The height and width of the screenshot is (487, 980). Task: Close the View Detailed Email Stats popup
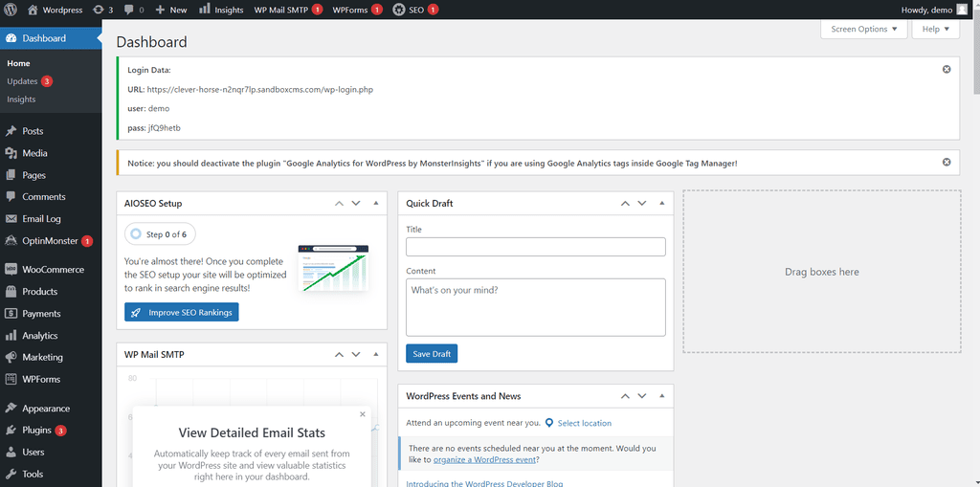pos(363,414)
